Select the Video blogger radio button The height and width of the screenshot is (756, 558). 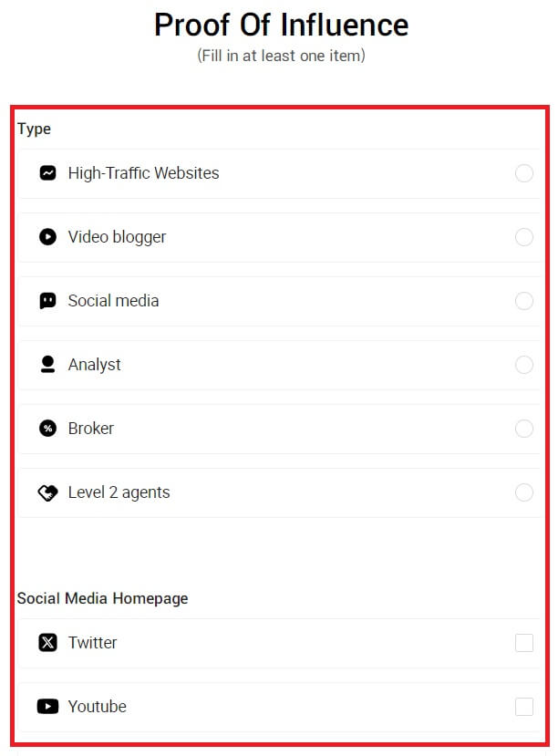[524, 237]
